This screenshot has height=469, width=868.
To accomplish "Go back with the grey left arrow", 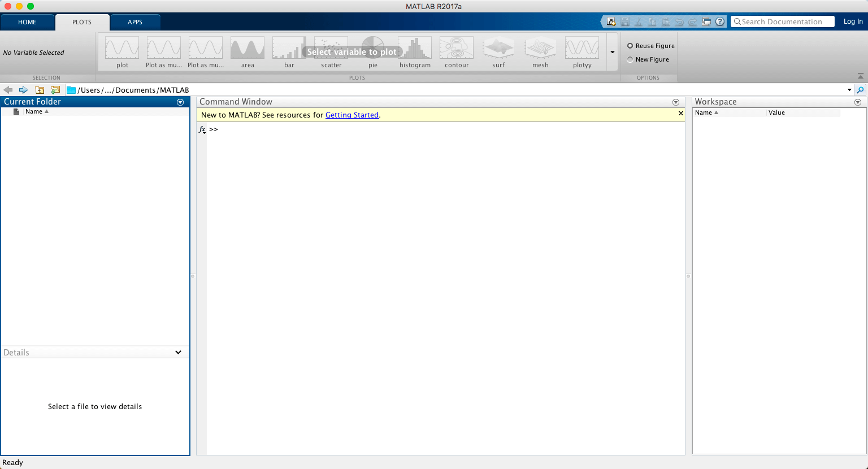I will tap(8, 90).
